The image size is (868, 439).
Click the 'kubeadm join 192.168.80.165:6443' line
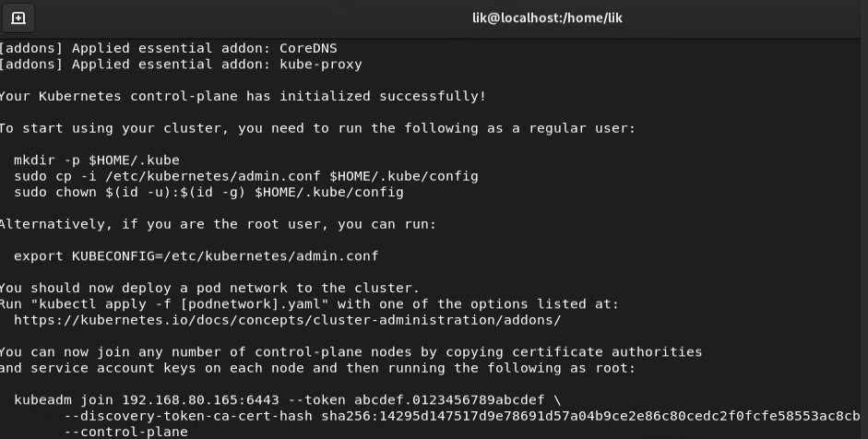[x=287, y=400]
